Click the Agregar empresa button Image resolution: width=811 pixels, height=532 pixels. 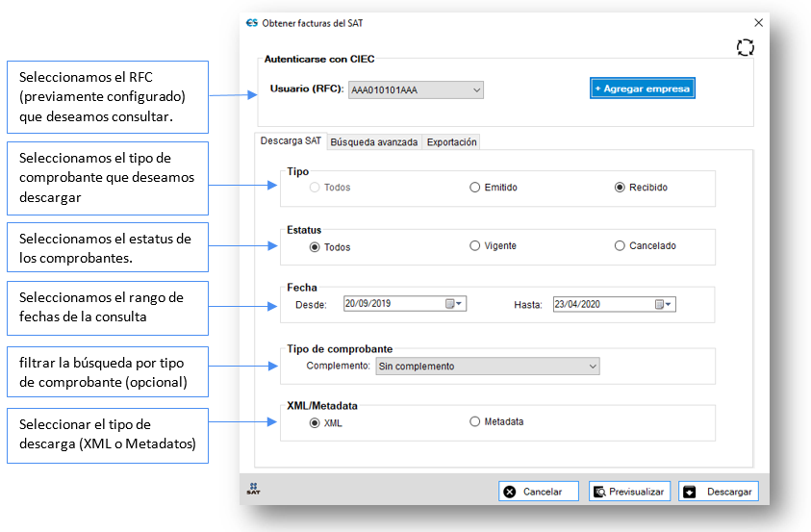[x=643, y=89]
